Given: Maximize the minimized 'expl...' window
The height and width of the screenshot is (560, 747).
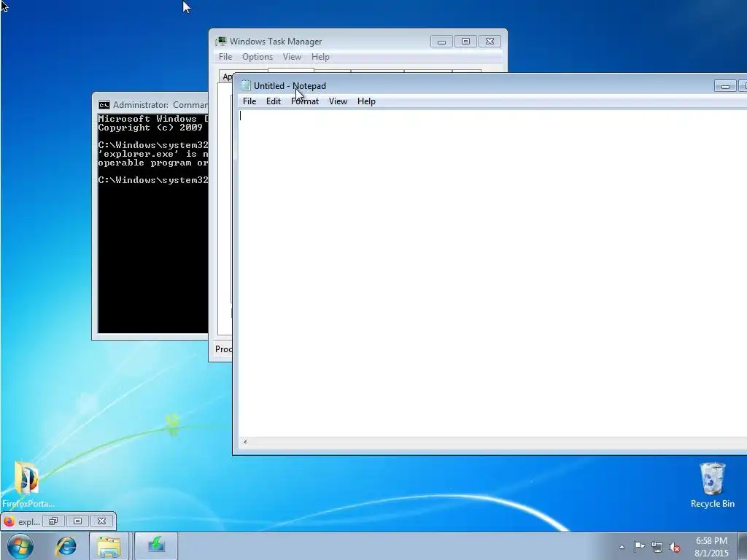Looking at the screenshot, I should pos(77,521).
